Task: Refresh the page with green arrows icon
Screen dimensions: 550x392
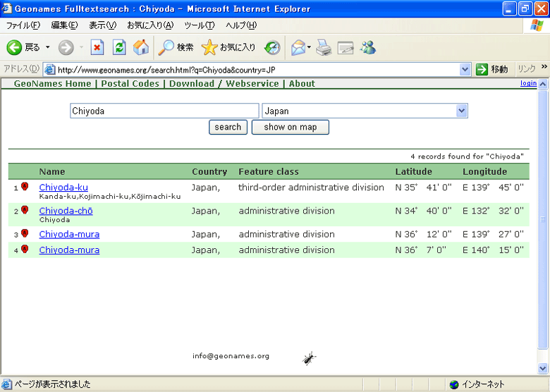Action: pos(119,47)
